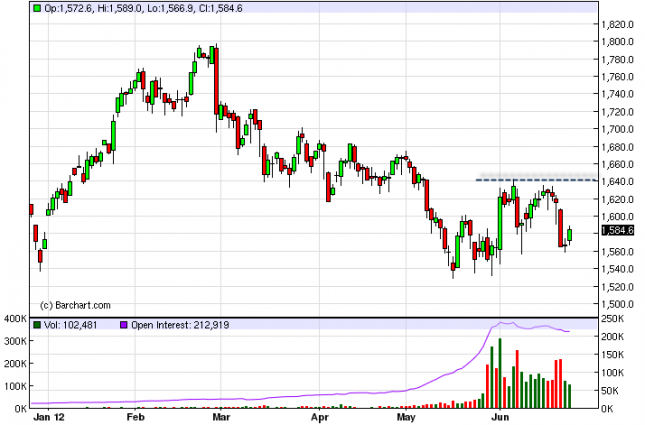Click the 'Feb' date axis label
645x425 pixels.
coord(135,417)
